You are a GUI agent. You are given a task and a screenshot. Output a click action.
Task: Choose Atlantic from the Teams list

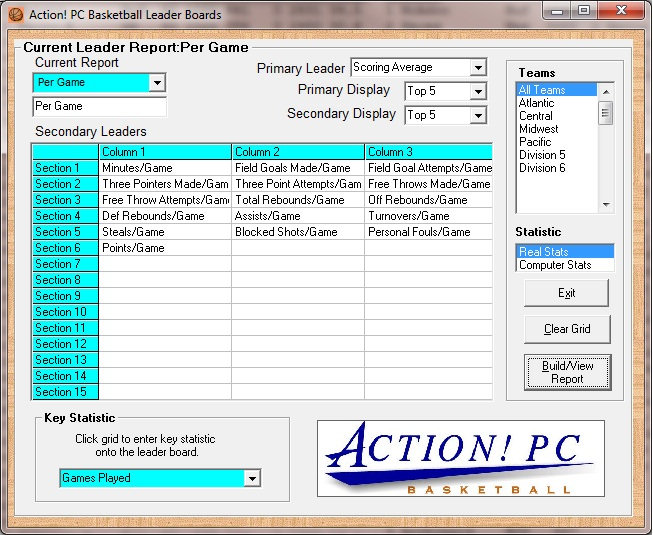tap(556, 103)
